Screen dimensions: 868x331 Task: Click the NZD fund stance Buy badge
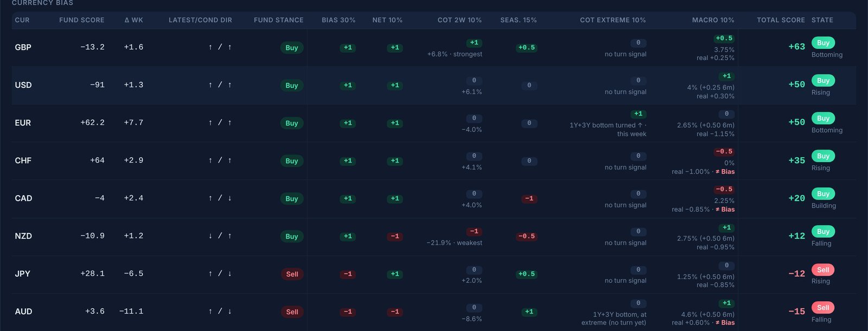[x=292, y=236]
